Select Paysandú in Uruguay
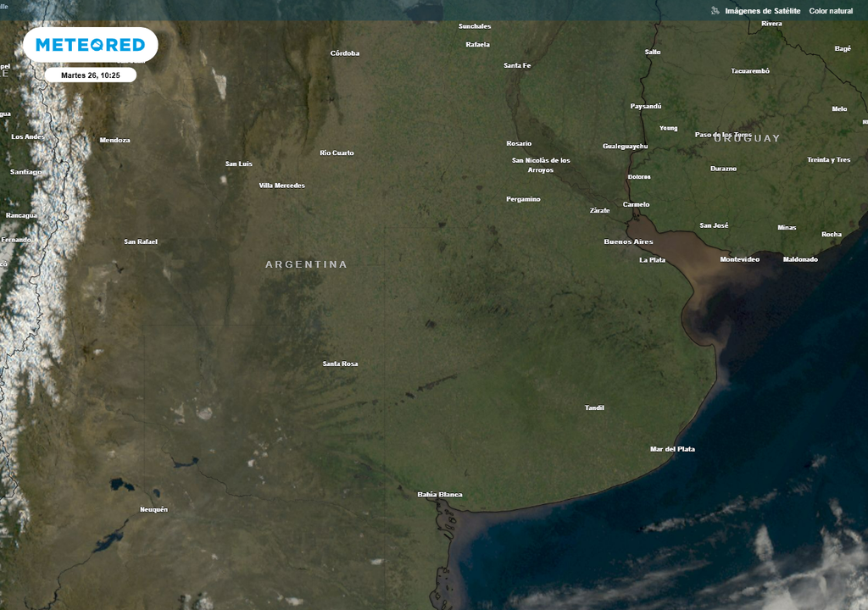The height and width of the screenshot is (610, 868). 645,106
